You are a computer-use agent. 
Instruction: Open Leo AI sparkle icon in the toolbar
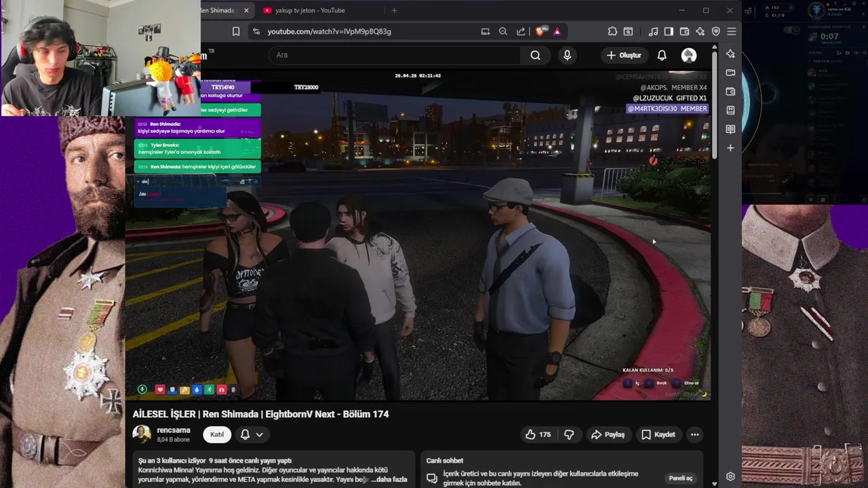pyautogui.click(x=700, y=31)
